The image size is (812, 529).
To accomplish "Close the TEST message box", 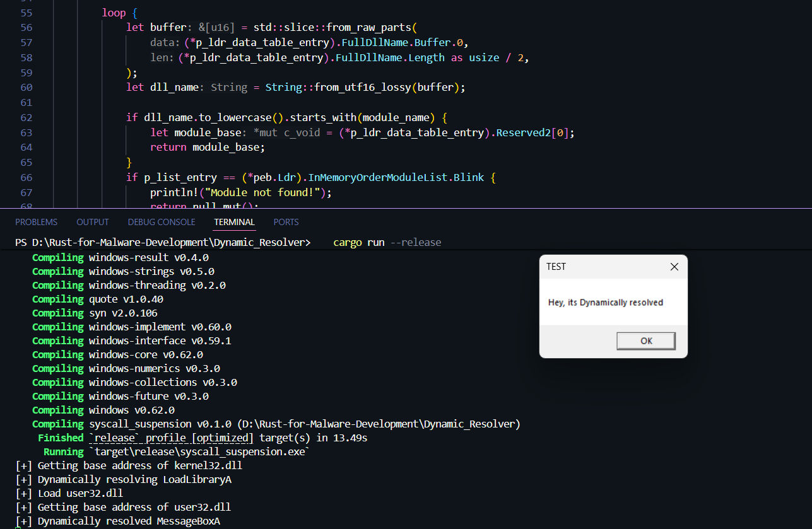I will pos(674,267).
